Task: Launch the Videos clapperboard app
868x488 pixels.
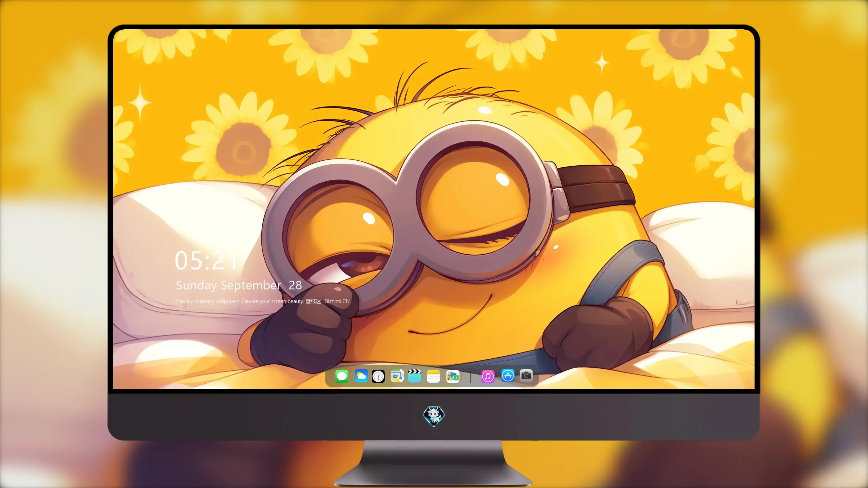Action: click(415, 376)
